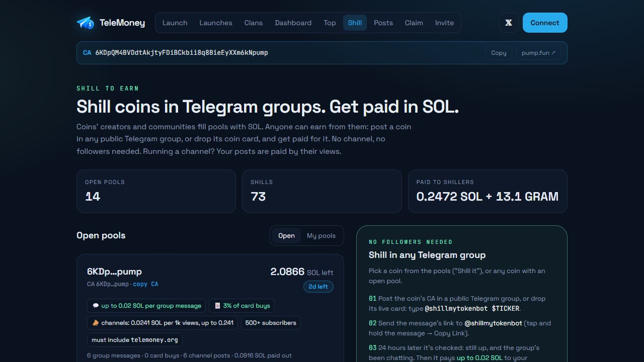This screenshot has height=362, width=644.
Task: Open the Claim tab
Action: tap(414, 23)
